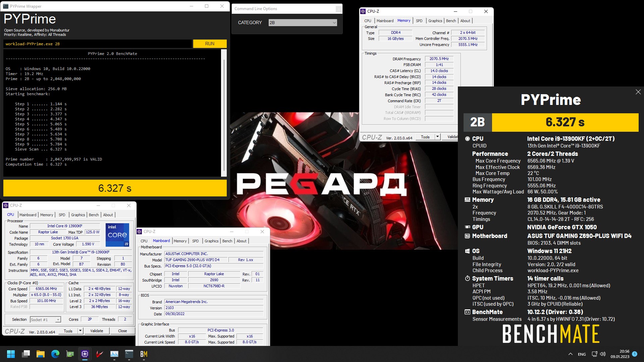Image resolution: width=644 pixels, height=362 pixels.
Task: Click the DRAM Frequency 2070.5 MHz value
Action: 439,59
